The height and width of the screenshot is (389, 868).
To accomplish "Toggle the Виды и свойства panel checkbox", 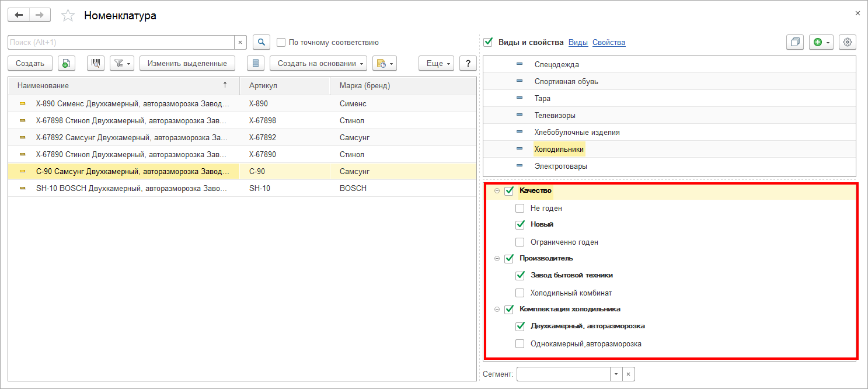I will coord(489,42).
